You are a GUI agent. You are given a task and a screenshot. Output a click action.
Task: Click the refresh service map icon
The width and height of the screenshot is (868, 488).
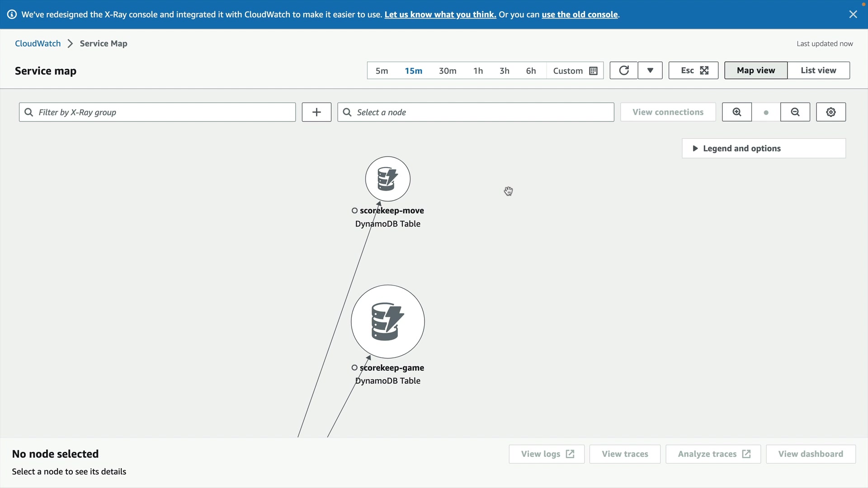pyautogui.click(x=623, y=70)
